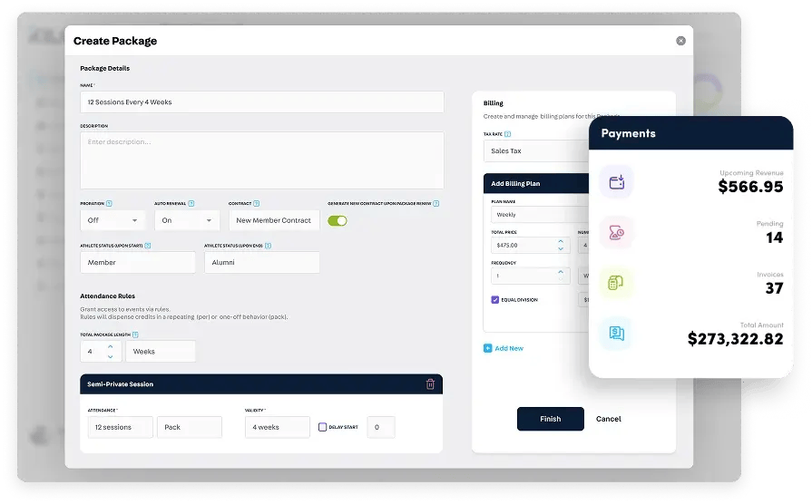Close the Create Package dialog
Image resolution: width=812 pixels, height=504 pixels.
tap(680, 41)
